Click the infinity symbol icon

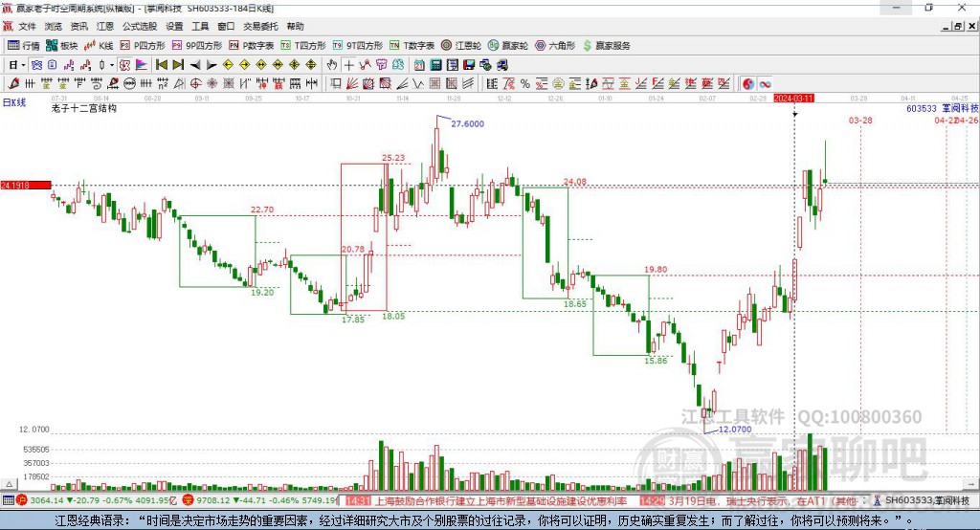tap(765, 84)
